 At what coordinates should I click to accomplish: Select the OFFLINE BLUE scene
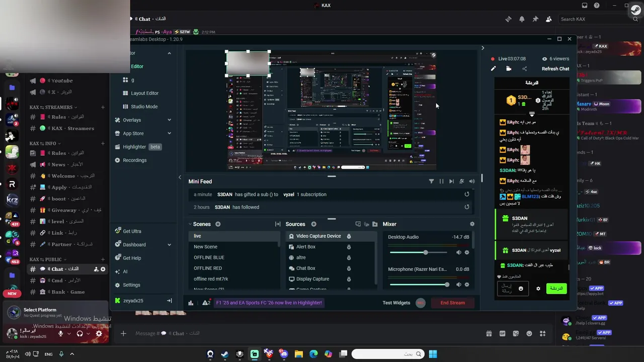(x=209, y=257)
